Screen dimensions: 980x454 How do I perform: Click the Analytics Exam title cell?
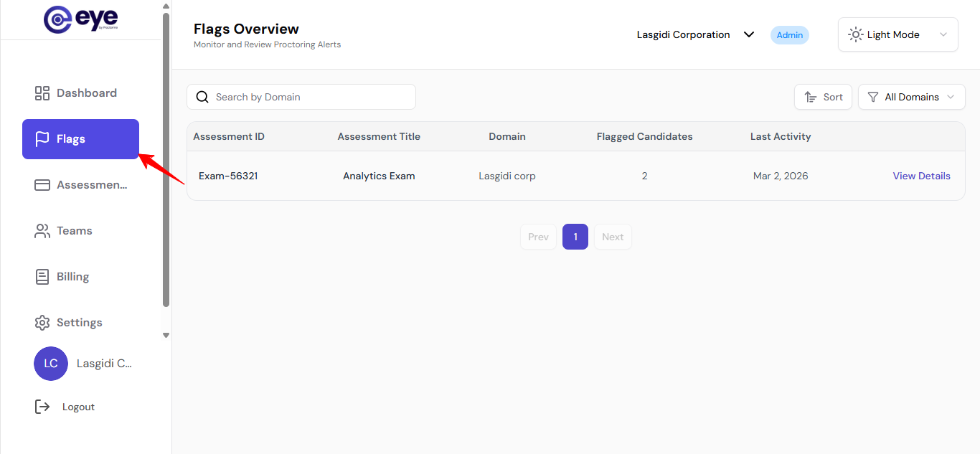point(379,176)
